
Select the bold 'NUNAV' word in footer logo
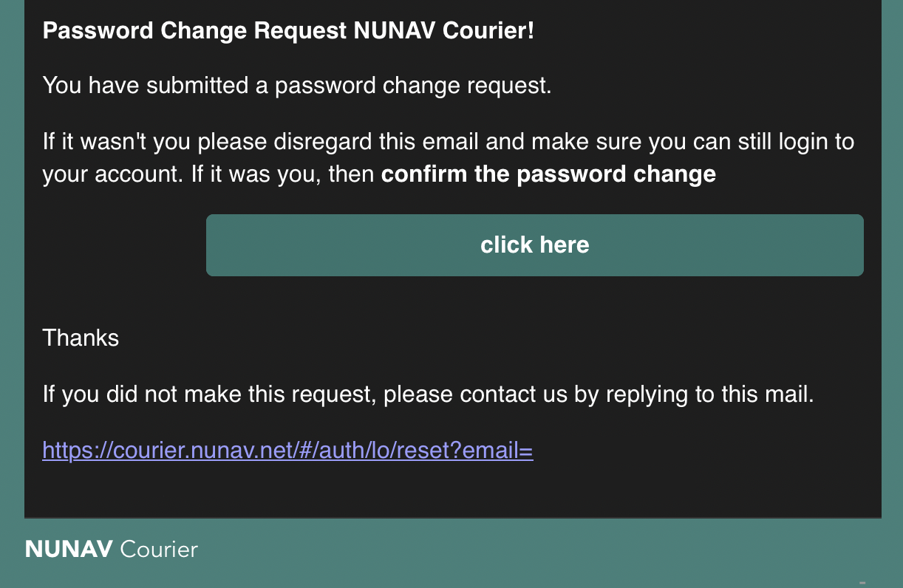coord(69,549)
